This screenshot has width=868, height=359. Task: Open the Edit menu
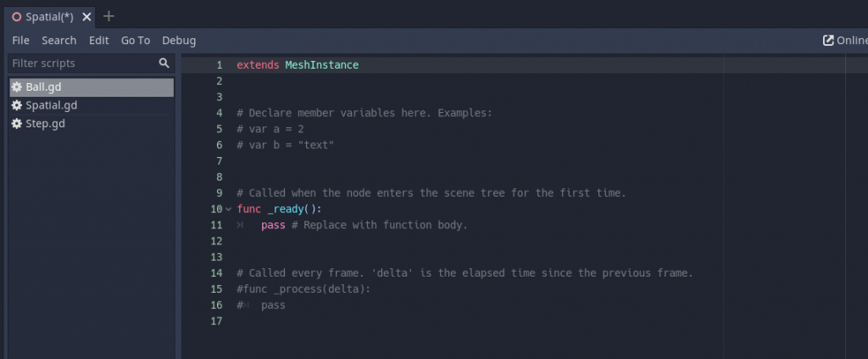pyautogui.click(x=99, y=41)
